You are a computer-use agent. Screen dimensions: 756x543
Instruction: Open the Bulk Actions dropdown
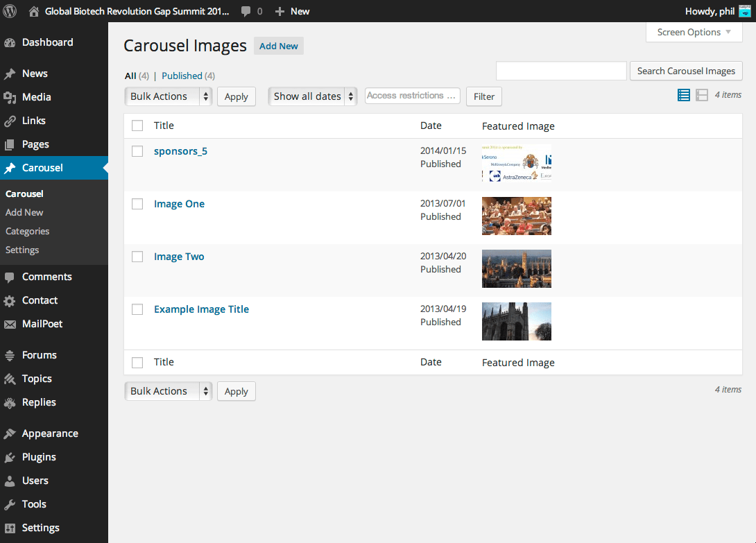168,96
